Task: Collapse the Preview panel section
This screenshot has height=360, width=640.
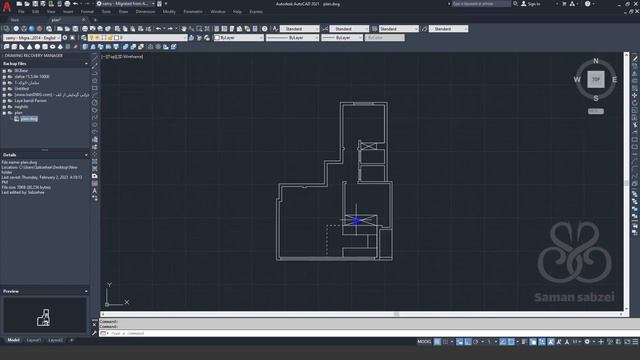Action: [86, 291]
